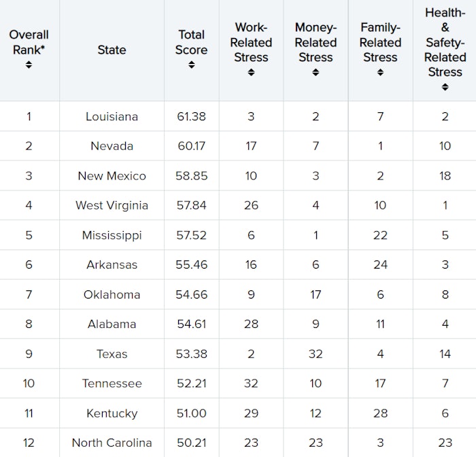Sort by Work-Related Stress arrows

251,73
